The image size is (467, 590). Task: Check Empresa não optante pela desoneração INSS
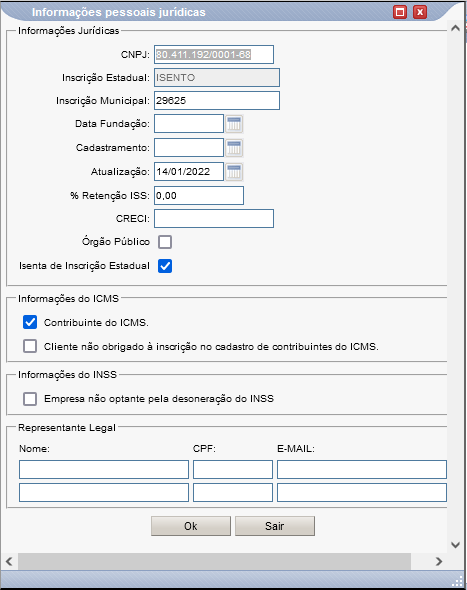(x=30, y=399)
